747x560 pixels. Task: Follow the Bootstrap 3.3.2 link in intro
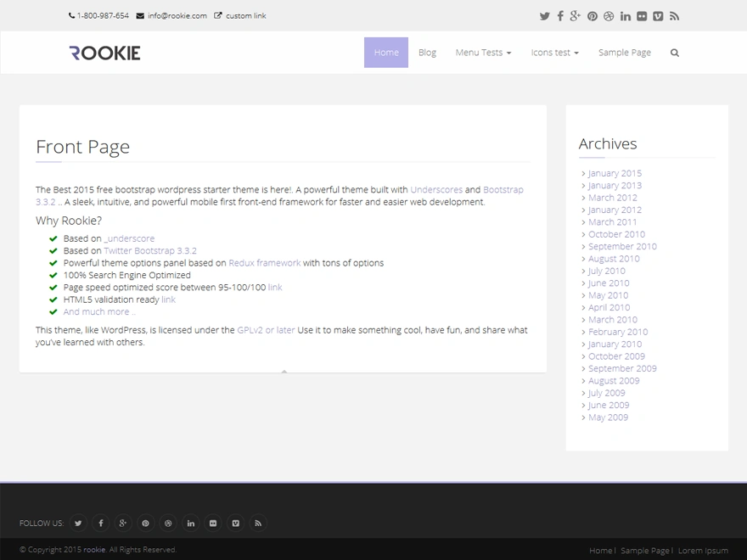(503, 189)
